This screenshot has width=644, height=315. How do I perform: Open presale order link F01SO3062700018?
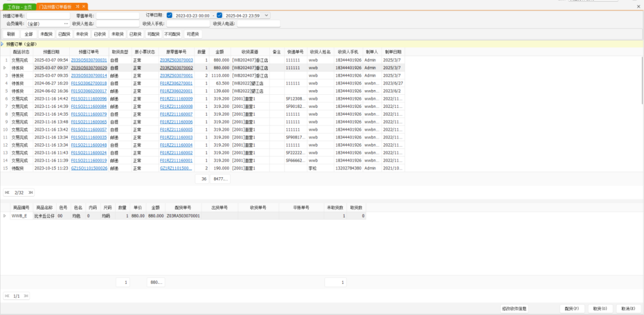point(89,84)
